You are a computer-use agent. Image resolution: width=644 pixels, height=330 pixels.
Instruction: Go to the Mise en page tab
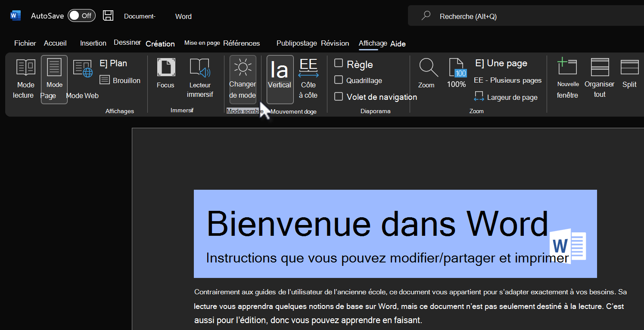pos(202,43)
